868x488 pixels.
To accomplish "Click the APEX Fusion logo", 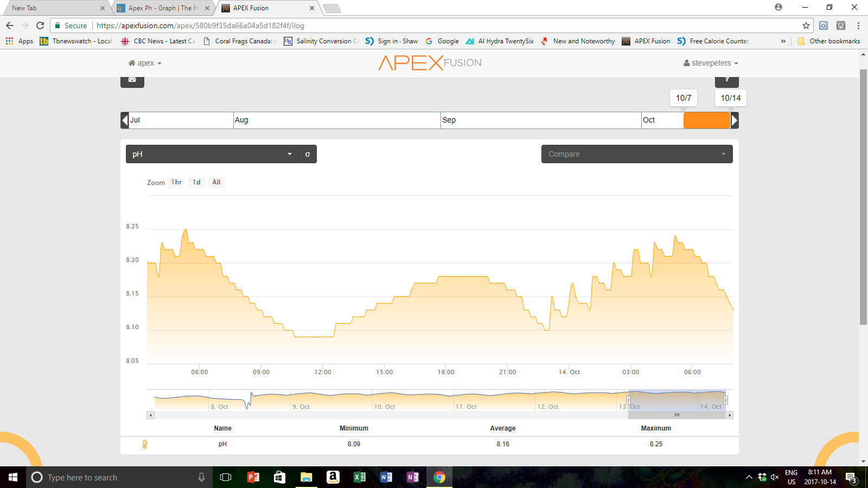I will click(x=430, y=63).
